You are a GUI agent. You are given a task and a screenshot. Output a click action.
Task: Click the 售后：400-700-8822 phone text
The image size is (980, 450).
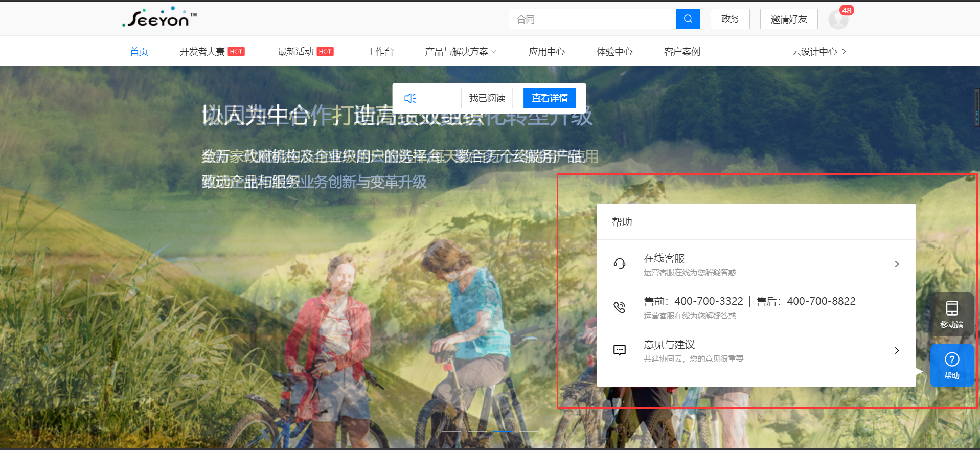pos(806,301)
